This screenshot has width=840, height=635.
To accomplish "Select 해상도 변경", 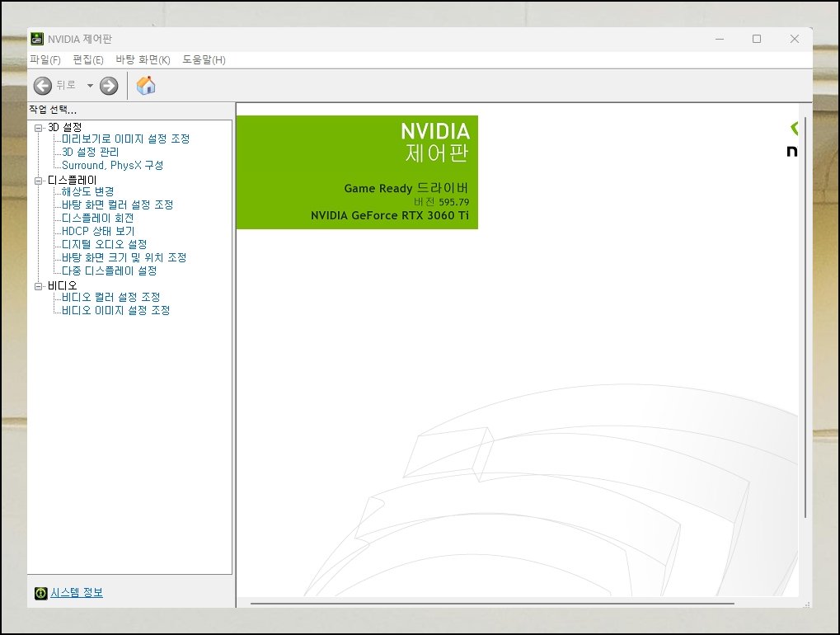I will point(88,191).
